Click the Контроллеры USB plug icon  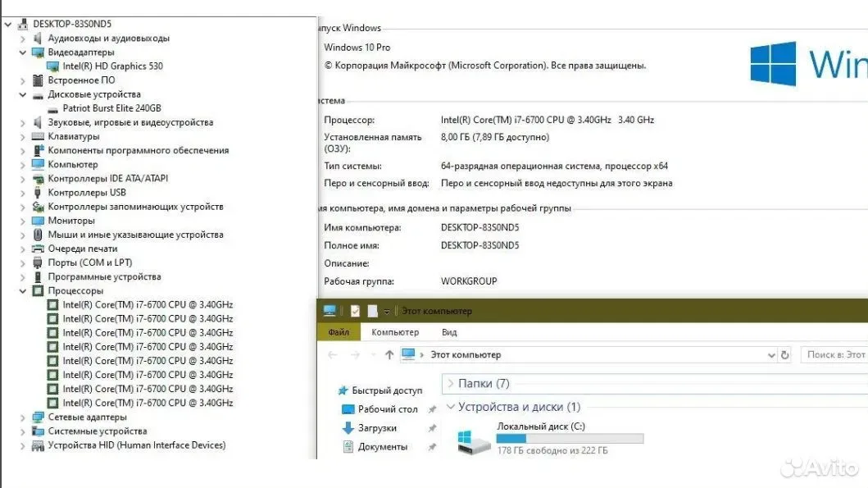click(38, 193)
